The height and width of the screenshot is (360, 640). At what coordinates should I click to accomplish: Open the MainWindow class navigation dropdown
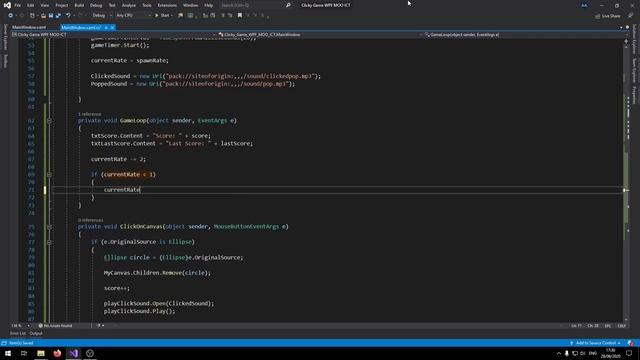click(x=320, y=35)
